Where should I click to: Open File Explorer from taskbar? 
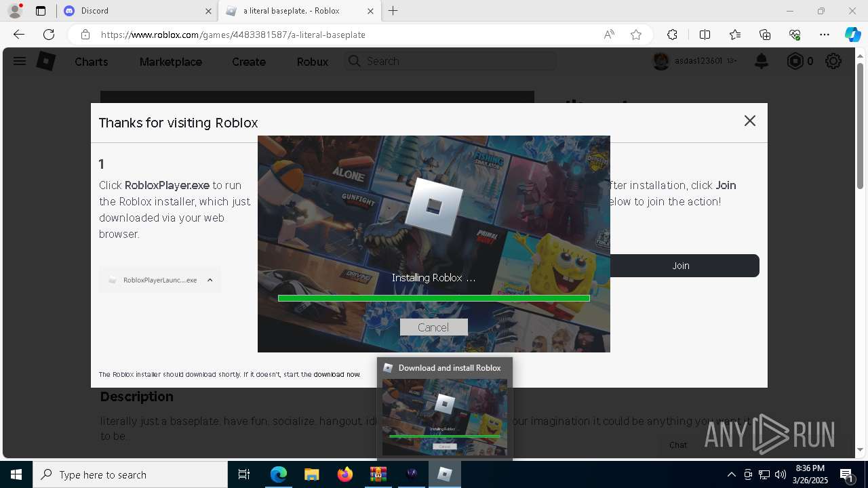[311, 474]
